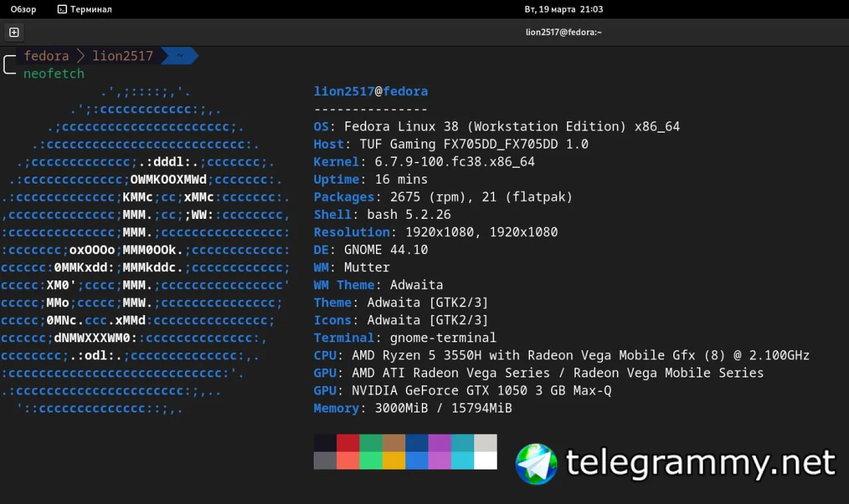The image size is (849, 504).
Task: Click the GPU line AMD ATI Radeon Vega Series
Action: pyautogui.click(x=539, y=373)
